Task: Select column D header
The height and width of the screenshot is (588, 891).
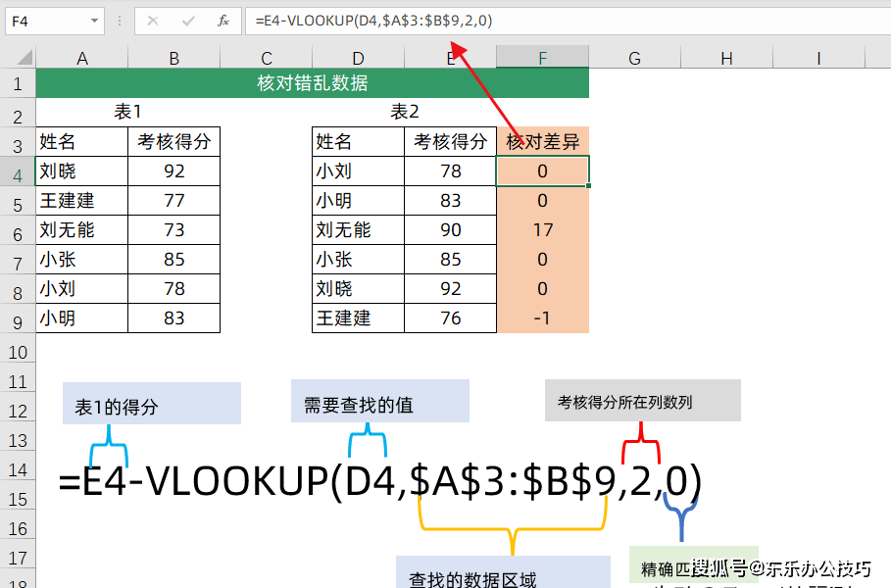Action: (358, 58)
